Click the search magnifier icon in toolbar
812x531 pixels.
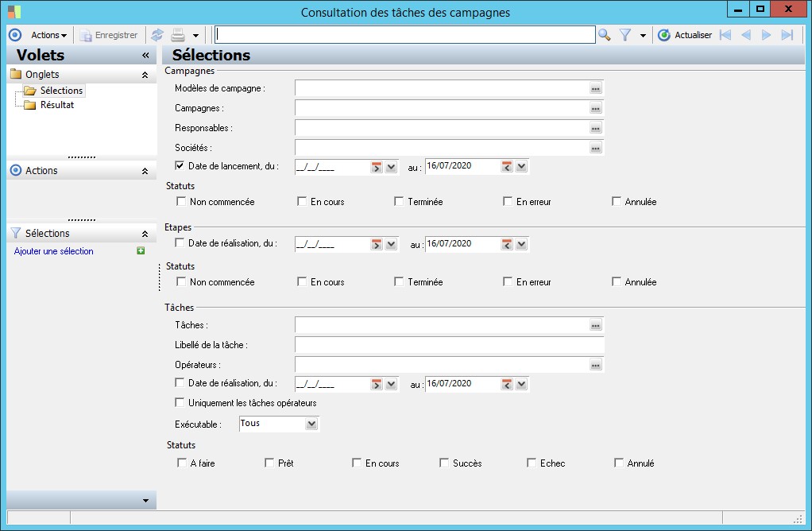click(605, 35)
